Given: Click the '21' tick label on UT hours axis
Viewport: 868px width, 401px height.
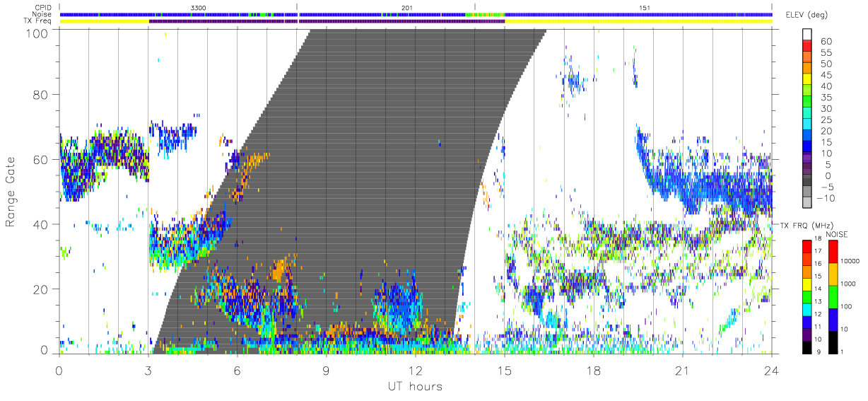Looking at the screenshot, I should pos(683,371).
